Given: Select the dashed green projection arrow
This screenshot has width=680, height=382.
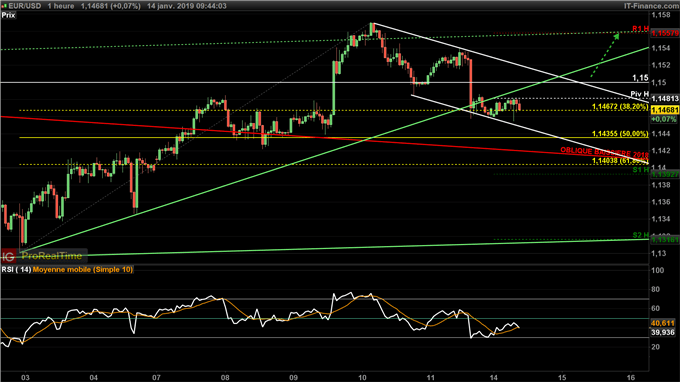Looking at the screenshot, I should click(605, 55).
